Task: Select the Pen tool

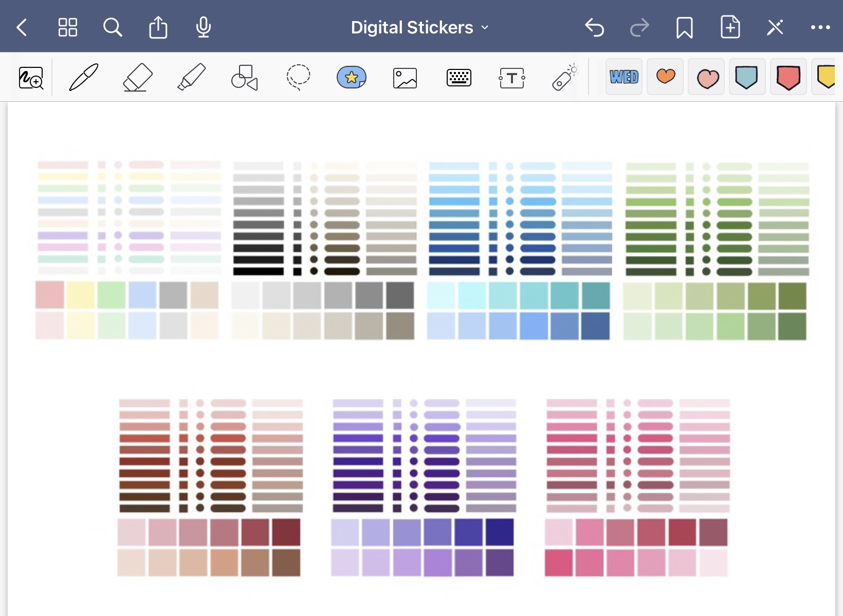Action: tap(84, 78)
